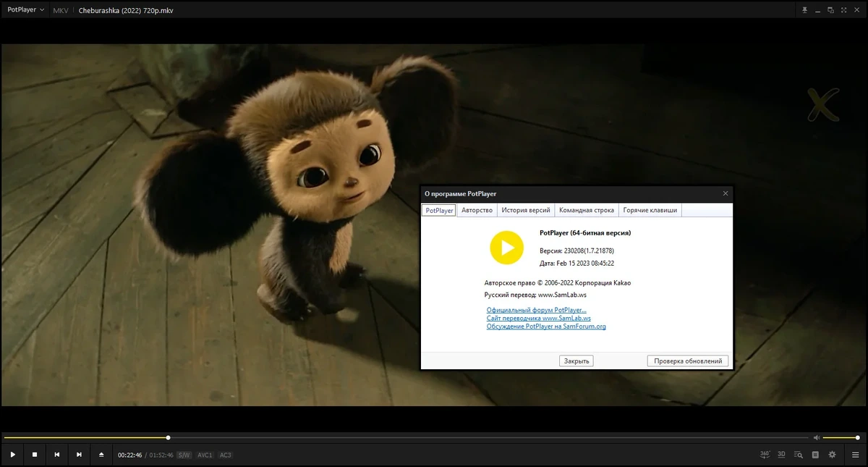Enable 360 degree video mode
The height and width of the screenshot is (467, 868).
765,455
